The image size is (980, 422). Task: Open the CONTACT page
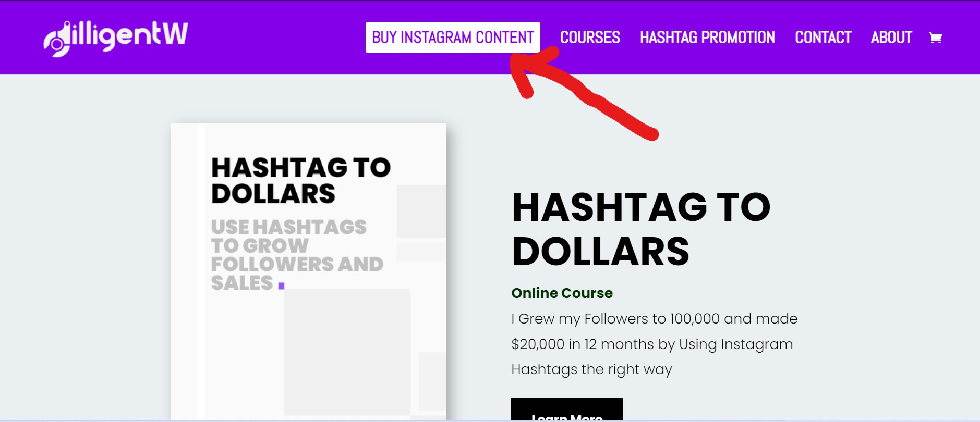[x=823, y=37]
